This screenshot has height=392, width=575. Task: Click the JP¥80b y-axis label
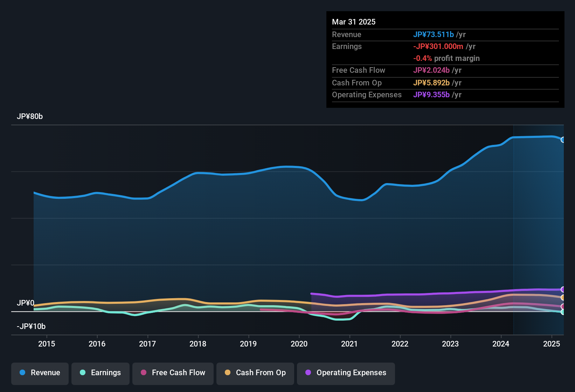point(30,117)
